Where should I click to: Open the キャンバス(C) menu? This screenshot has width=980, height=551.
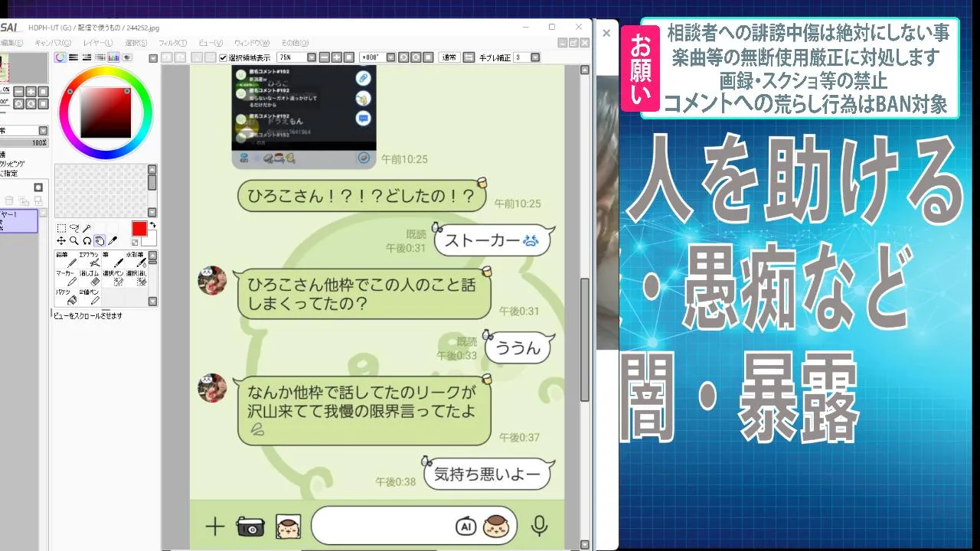coord(53,43)
